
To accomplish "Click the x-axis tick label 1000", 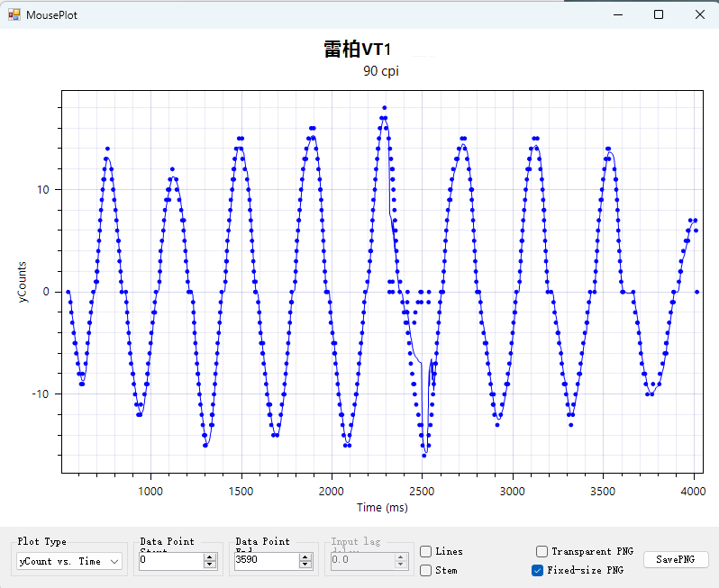I will click(150, 492).
